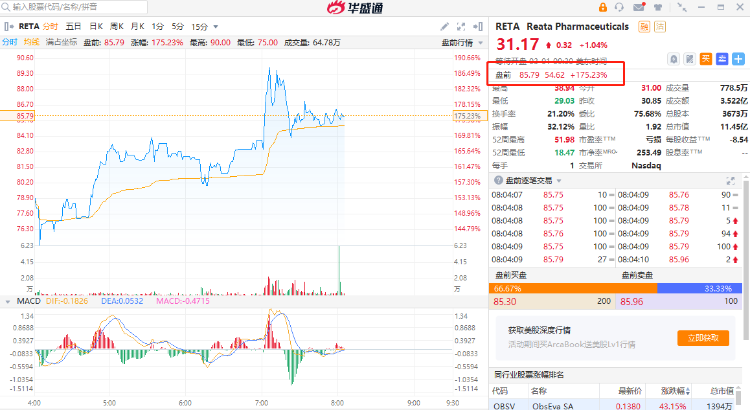Screen dimensions: 750x410
Task: Click the 总市值 value 11.45亿
Action: [x=733, y=127]
